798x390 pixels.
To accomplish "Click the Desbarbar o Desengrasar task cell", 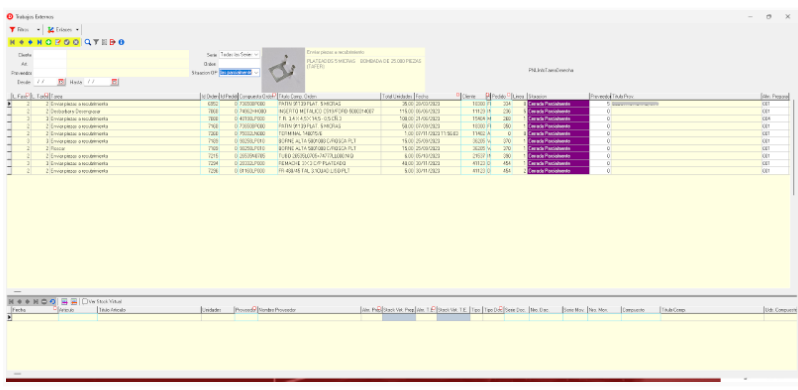I will click(x=125, y=111).
